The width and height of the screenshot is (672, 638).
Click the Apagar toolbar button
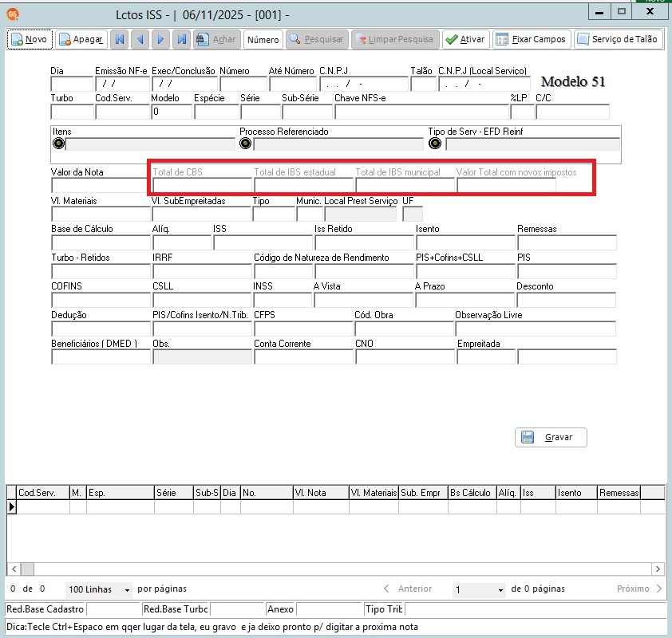[81, 39]
